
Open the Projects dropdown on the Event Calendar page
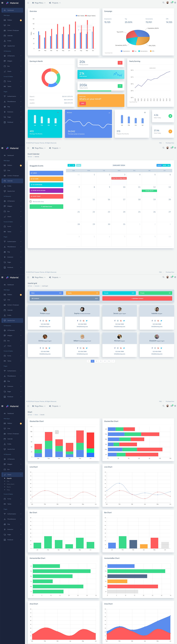55,148
